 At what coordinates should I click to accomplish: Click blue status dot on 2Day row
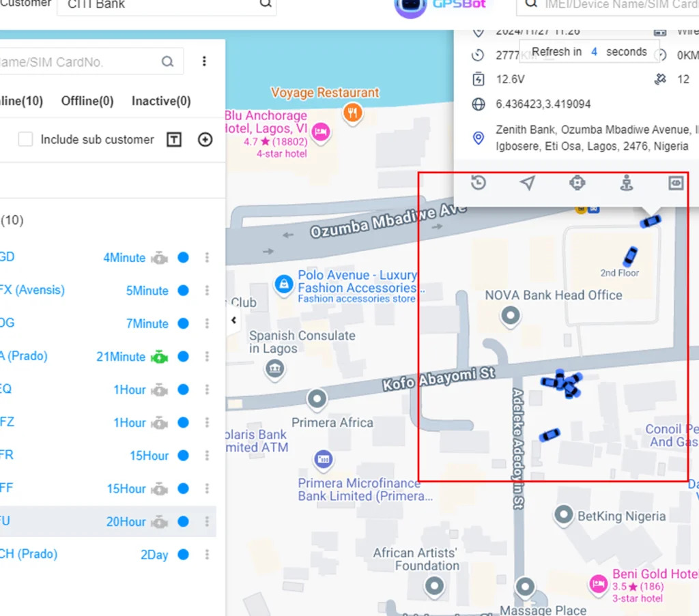point(183,555)
